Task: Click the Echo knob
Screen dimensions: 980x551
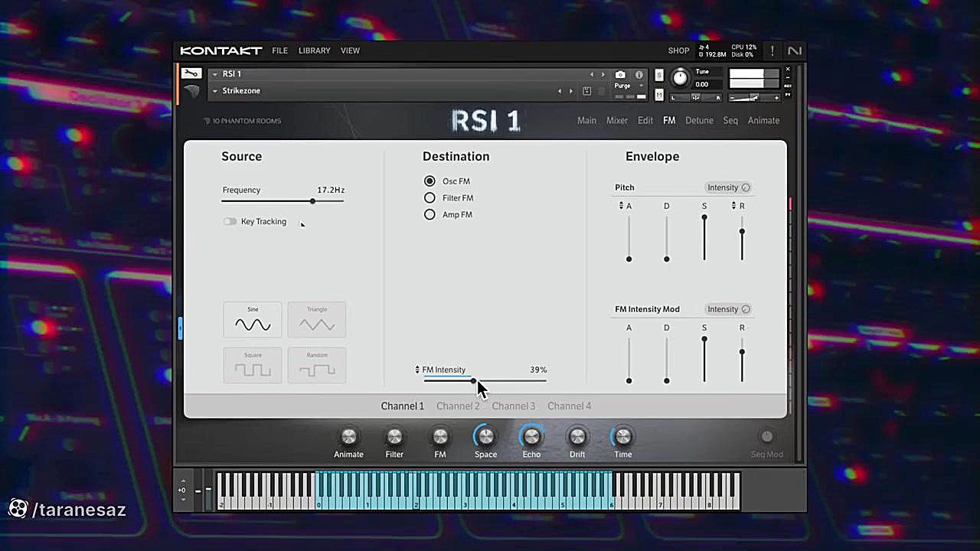Action: pos(531,436)
